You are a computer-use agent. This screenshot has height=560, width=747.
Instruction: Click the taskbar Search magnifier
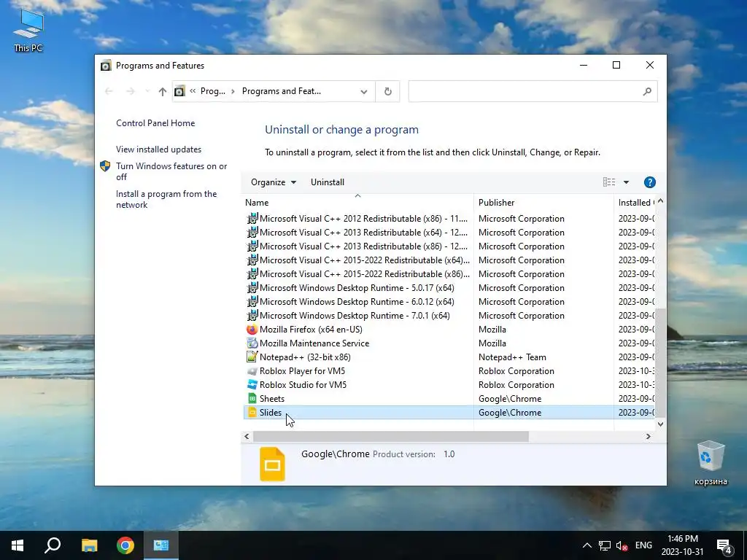tap(53, 545)
